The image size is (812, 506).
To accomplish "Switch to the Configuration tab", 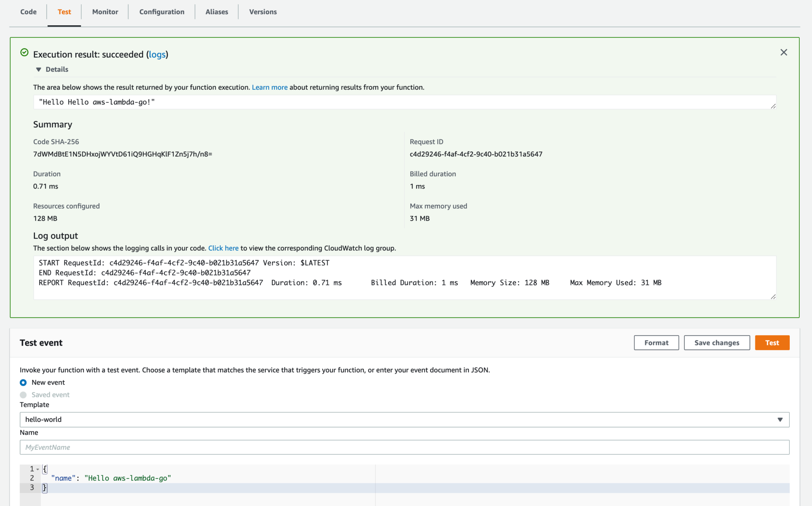I will point(161,12).
